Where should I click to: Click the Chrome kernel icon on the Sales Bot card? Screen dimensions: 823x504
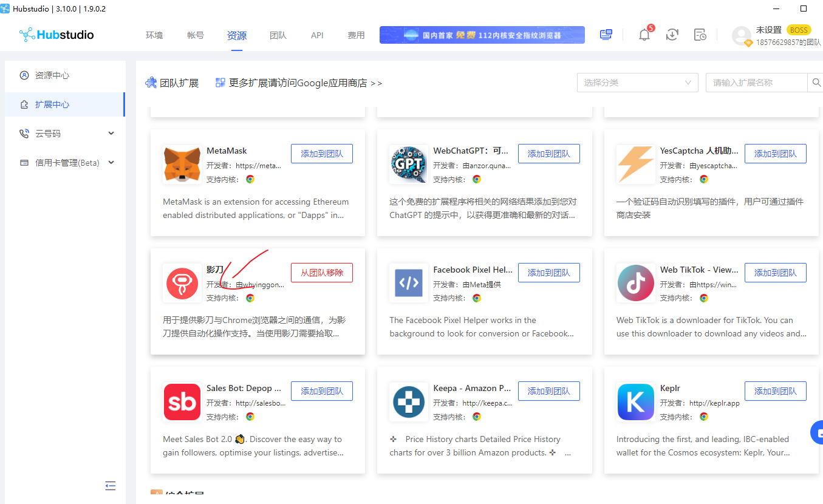pyautogui.click(x=250, y=417)
